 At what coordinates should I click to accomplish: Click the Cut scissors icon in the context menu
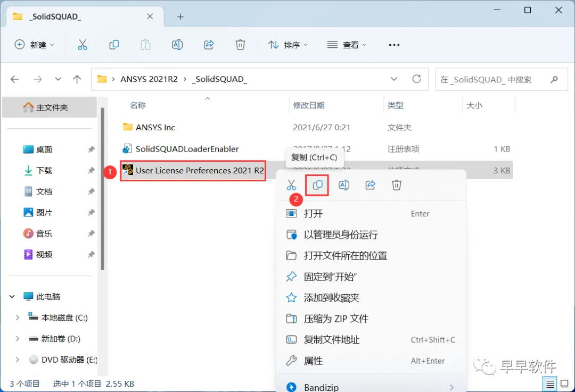click(x=291, y=185)
